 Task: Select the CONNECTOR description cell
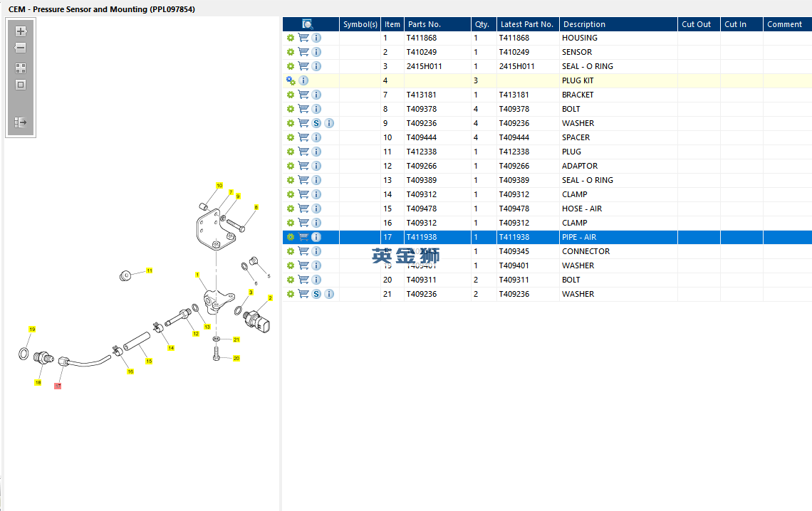pos(618,251)
